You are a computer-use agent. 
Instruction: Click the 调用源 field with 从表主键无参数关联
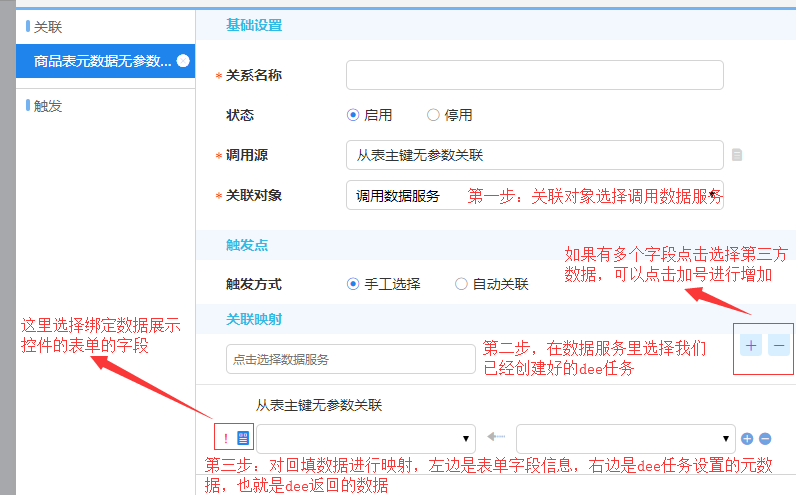(x=535, y=155)
